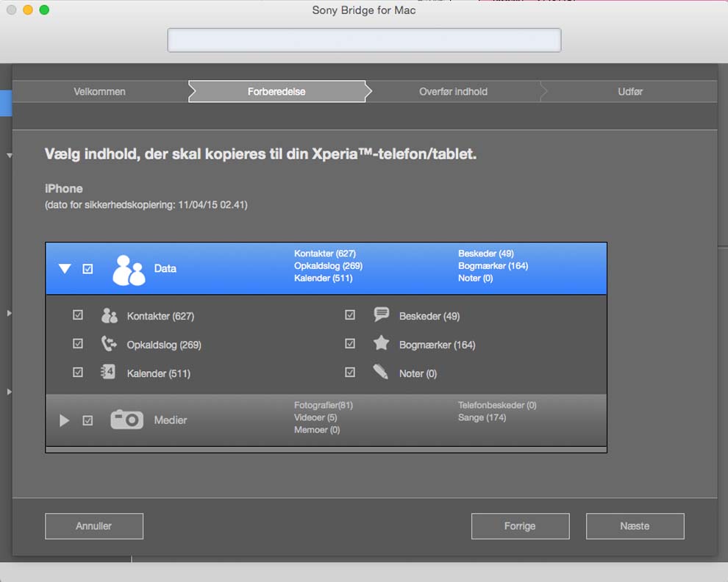Click Sange (174) in Medier summary
Image resolution: width=728 pixels, height=582 pixels.
[482, 417]
